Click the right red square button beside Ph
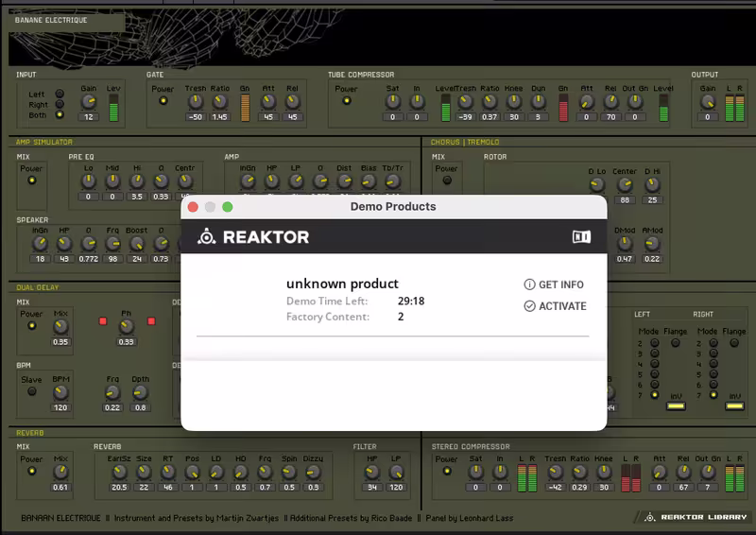The image size is (756, 535). pyautogui.click(x=151, y=321)
